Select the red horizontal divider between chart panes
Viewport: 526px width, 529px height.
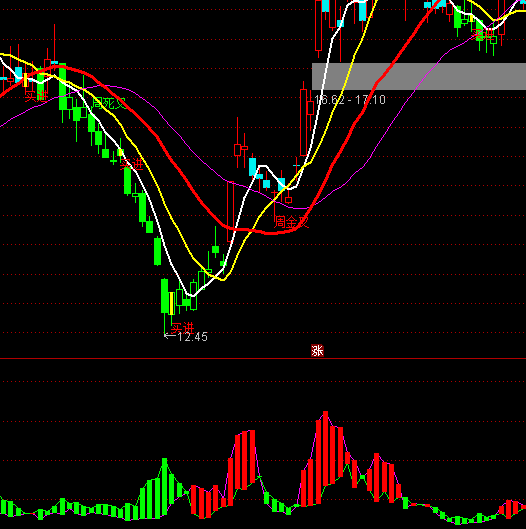[x=263, y=359]
